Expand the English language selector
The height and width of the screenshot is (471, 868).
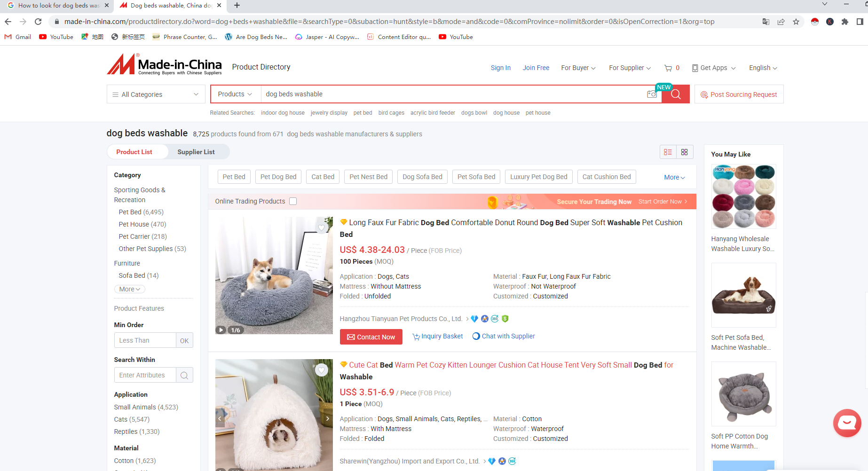[763, 68]
